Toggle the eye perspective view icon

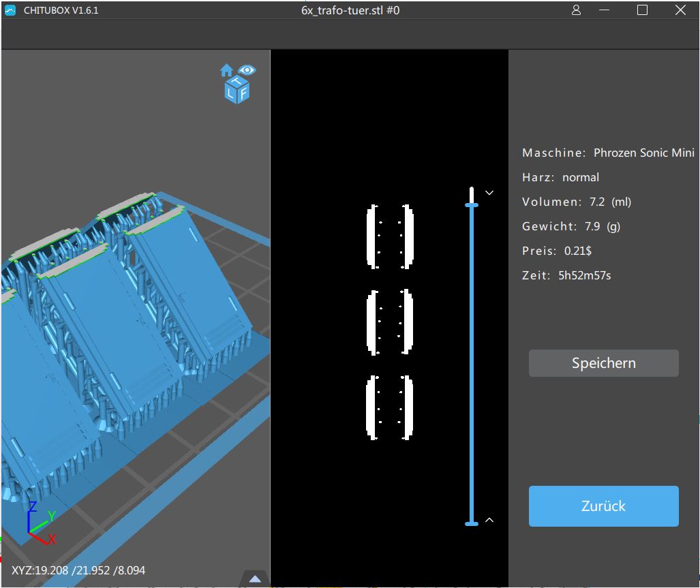[247, 69]
